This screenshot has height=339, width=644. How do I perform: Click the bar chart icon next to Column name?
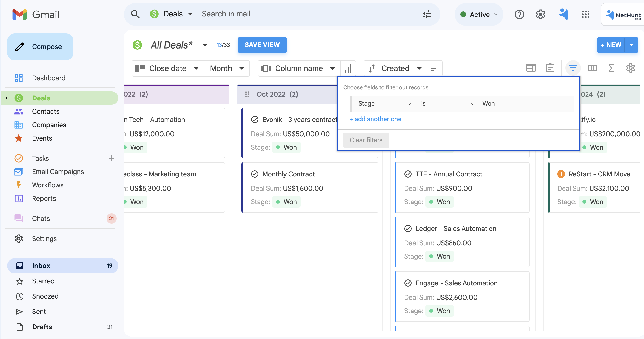(x=348, y=68)
